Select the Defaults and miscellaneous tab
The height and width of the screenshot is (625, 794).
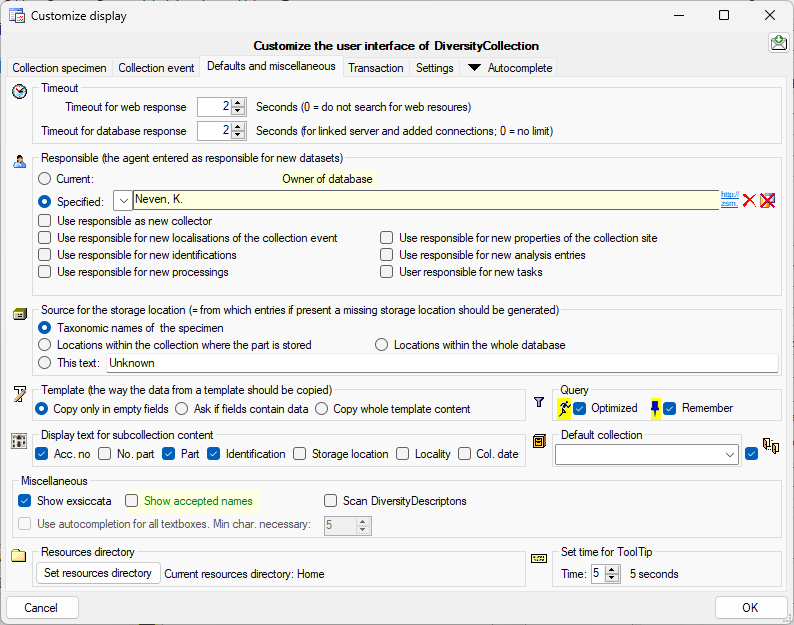[x=271, y=66]
